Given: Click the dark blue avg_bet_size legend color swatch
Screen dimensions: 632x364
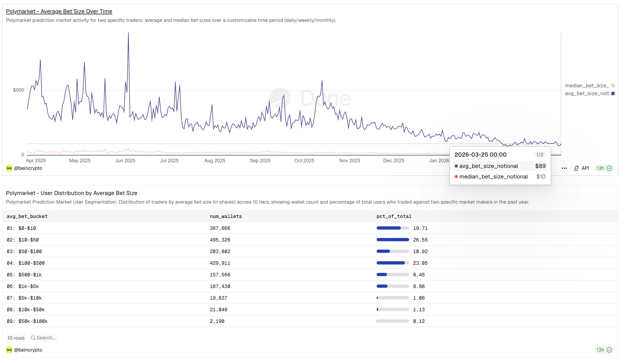Looking at the screenshot, I should point(613,94).
